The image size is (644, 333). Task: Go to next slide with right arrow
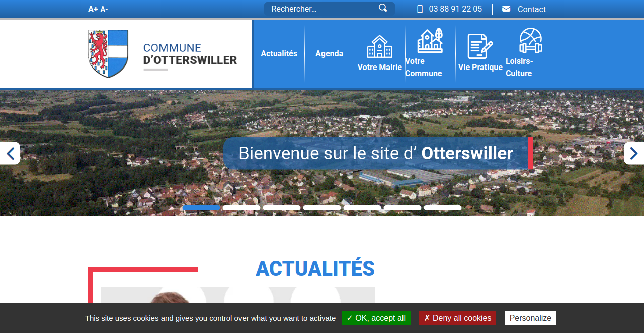coord(634,153)
